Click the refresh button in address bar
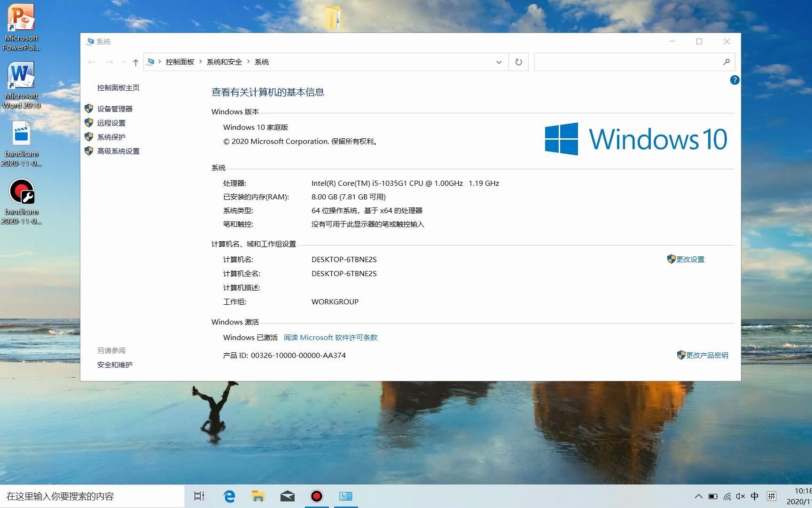This screenshot has width=812, height=508. 519,62
